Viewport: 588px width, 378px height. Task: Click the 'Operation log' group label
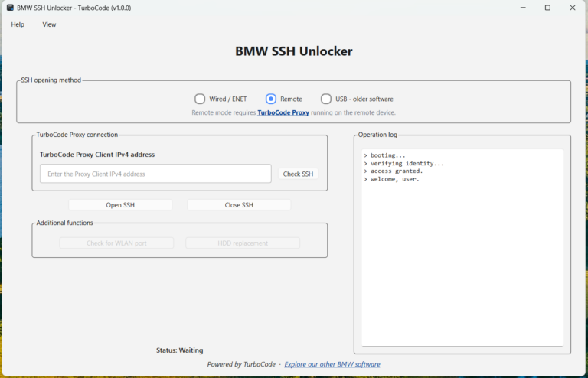click(377, 135)
